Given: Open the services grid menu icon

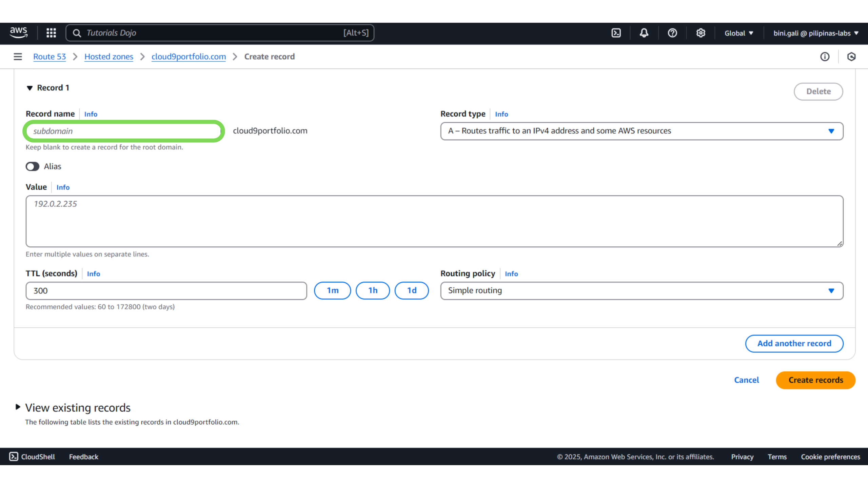Looking at the screenshot, I should pyautogui.click(x=51, y=33).
